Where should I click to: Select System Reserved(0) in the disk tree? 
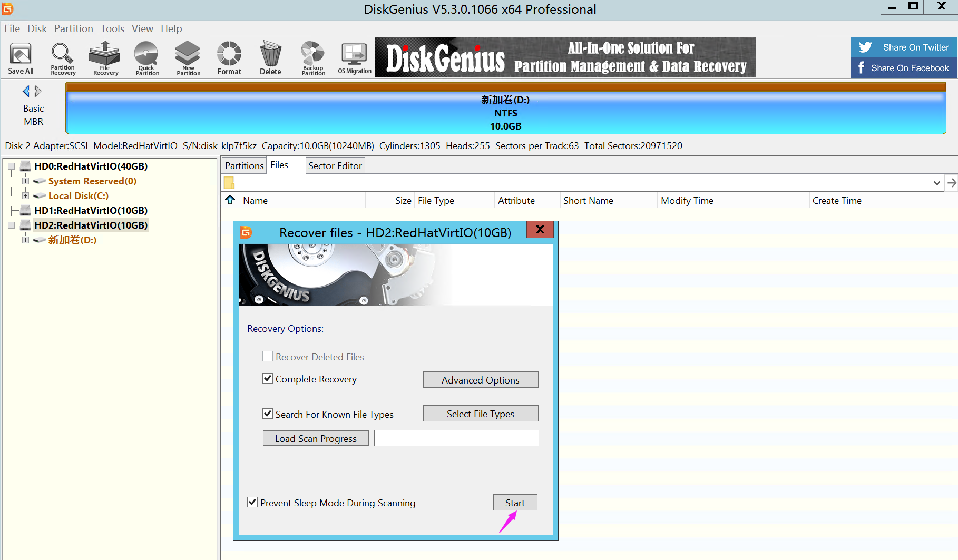[92, 181]
